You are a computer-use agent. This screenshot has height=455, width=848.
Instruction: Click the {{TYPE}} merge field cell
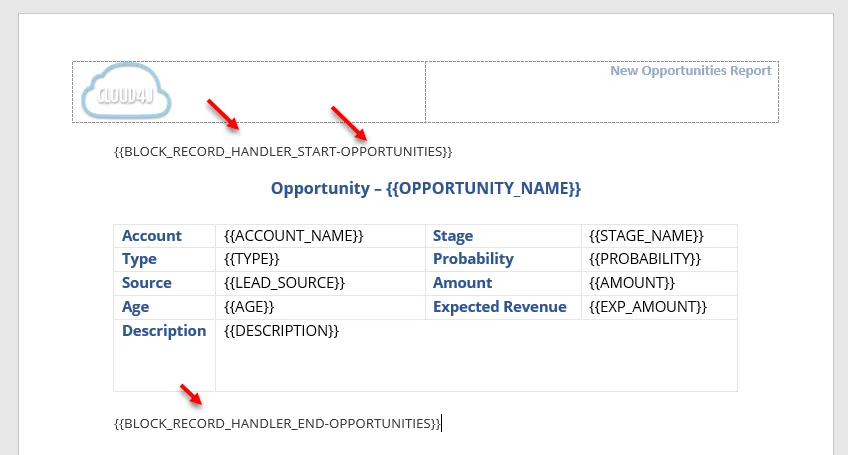click(x=320, y=259)
